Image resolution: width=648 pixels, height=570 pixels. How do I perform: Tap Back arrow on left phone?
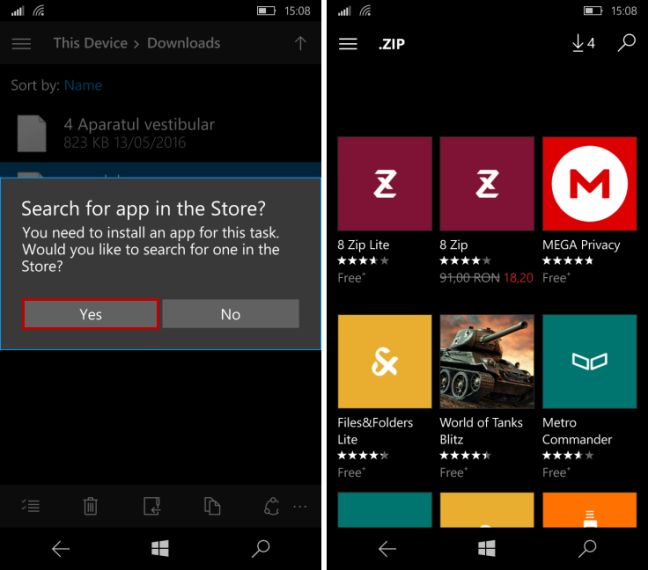[60, 549]
